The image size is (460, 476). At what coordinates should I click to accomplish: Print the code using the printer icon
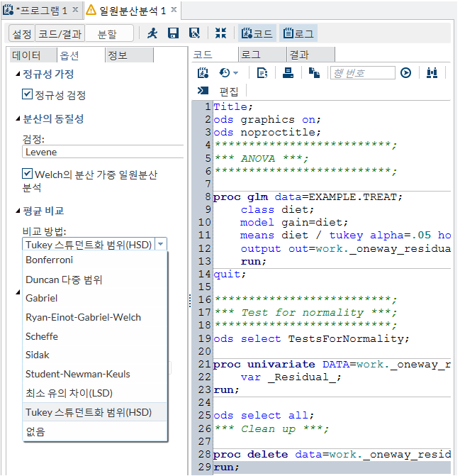288,73
